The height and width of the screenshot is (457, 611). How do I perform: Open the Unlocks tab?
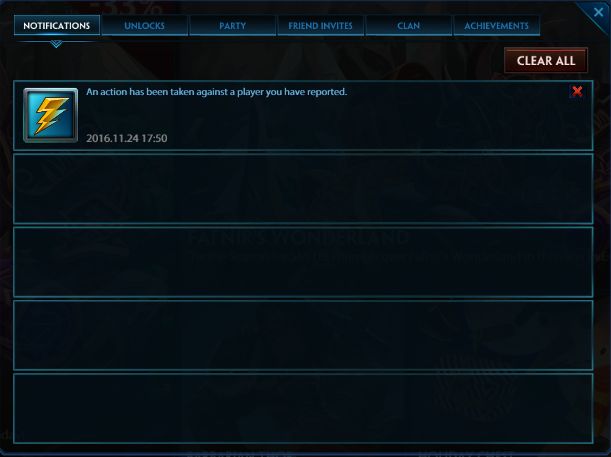[x=145, y=26]
